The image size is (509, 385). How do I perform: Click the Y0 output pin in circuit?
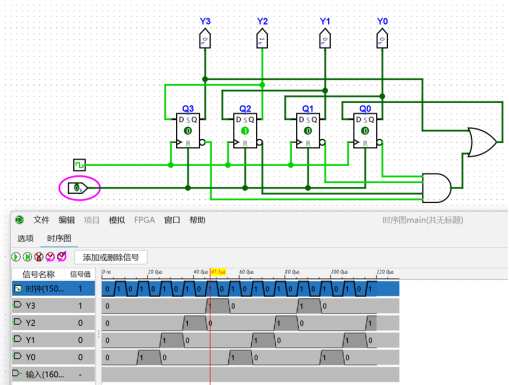point(382,39)
